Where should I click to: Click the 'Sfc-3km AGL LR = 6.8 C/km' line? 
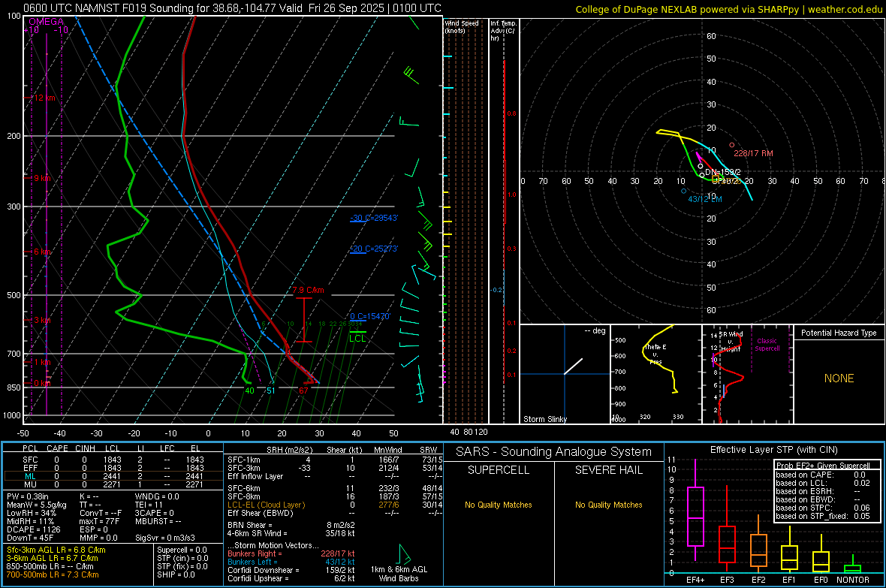(x=56, y=550)
